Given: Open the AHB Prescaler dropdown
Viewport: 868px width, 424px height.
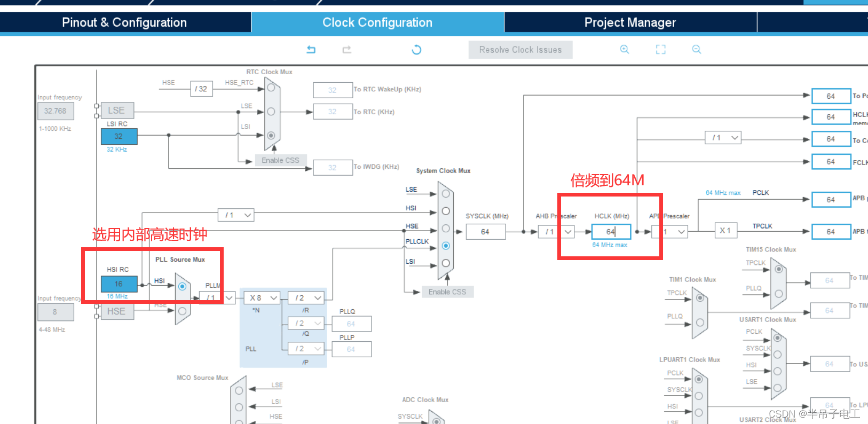Looking at the screenshot, I should 556,232.
